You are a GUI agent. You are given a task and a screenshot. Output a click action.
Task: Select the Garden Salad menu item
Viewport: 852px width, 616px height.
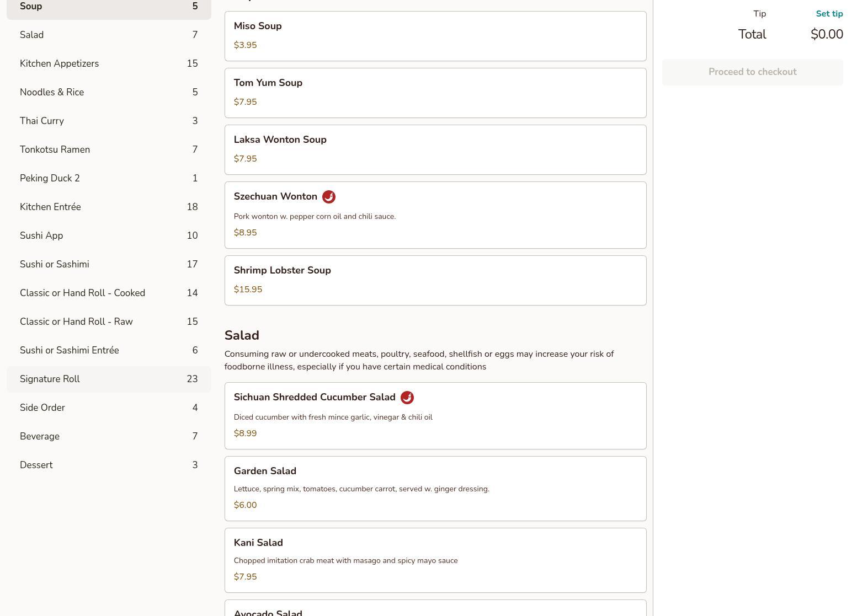click(x=435, y=488)
